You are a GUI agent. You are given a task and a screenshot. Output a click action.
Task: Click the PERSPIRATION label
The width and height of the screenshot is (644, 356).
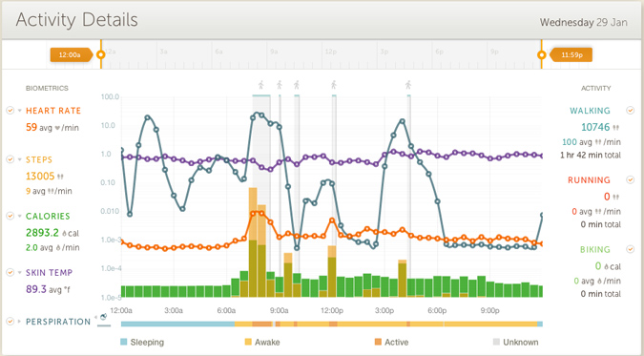(58, 322)
